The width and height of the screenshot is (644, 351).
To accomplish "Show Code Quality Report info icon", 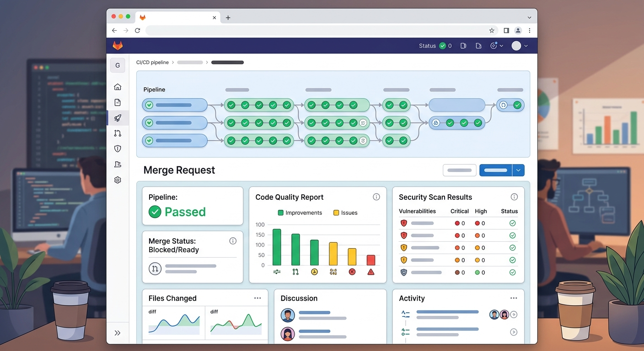I will click(376, 197).
